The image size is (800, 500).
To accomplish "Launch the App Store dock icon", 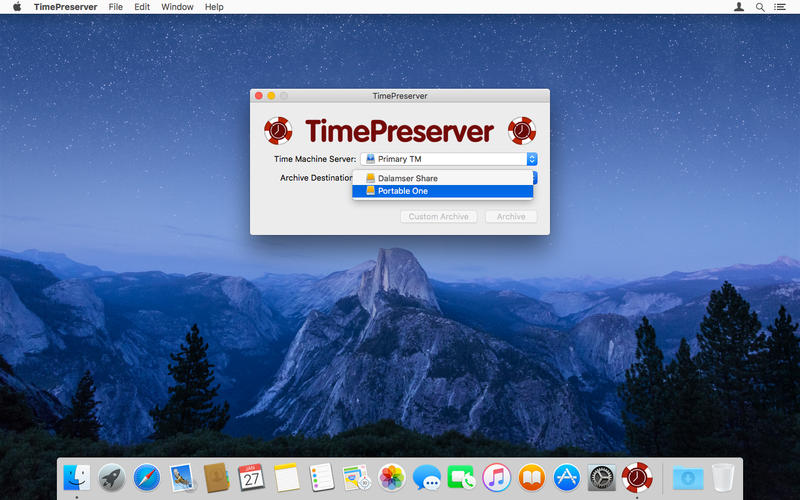I will pyautogui.click(x=567, y=477).
